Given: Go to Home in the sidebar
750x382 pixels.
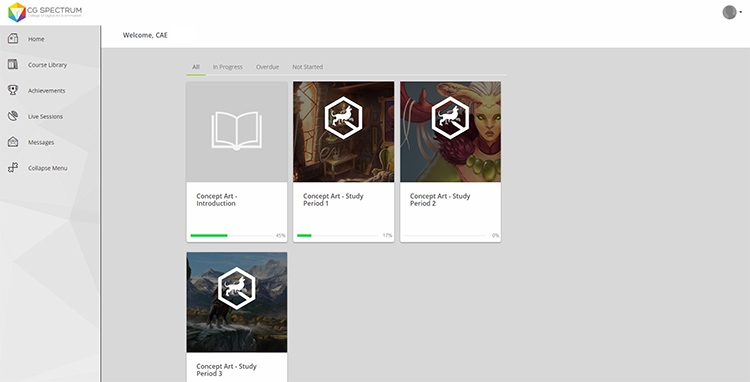Looking at the screenshot, I should coord(36,39).
